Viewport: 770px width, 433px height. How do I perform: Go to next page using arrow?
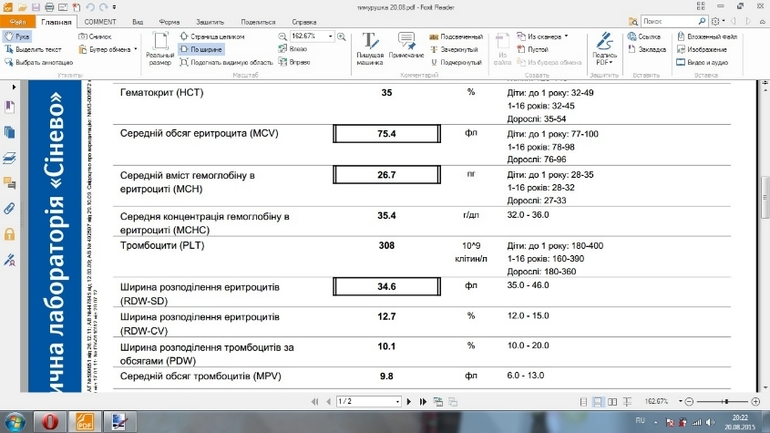pyautogui.click(x=409, y=402)
